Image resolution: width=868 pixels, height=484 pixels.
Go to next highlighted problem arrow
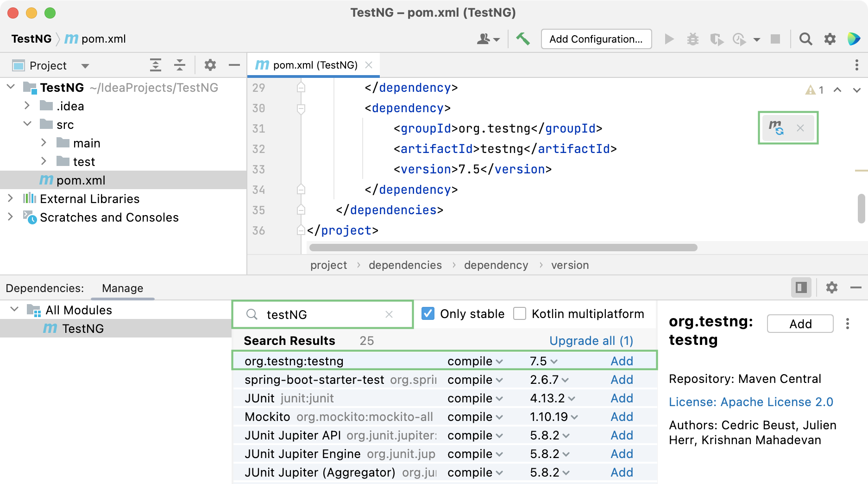[857, 90]
